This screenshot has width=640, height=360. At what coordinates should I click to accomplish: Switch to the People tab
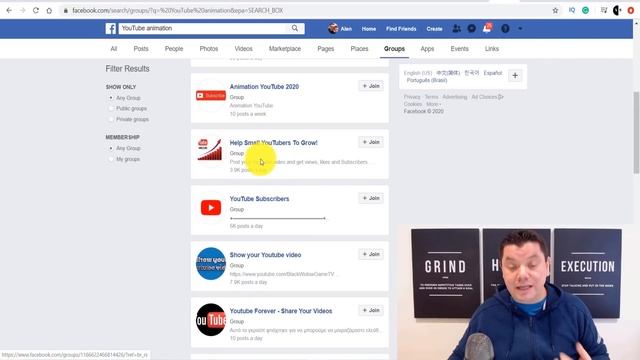click(x=174, y=49)
